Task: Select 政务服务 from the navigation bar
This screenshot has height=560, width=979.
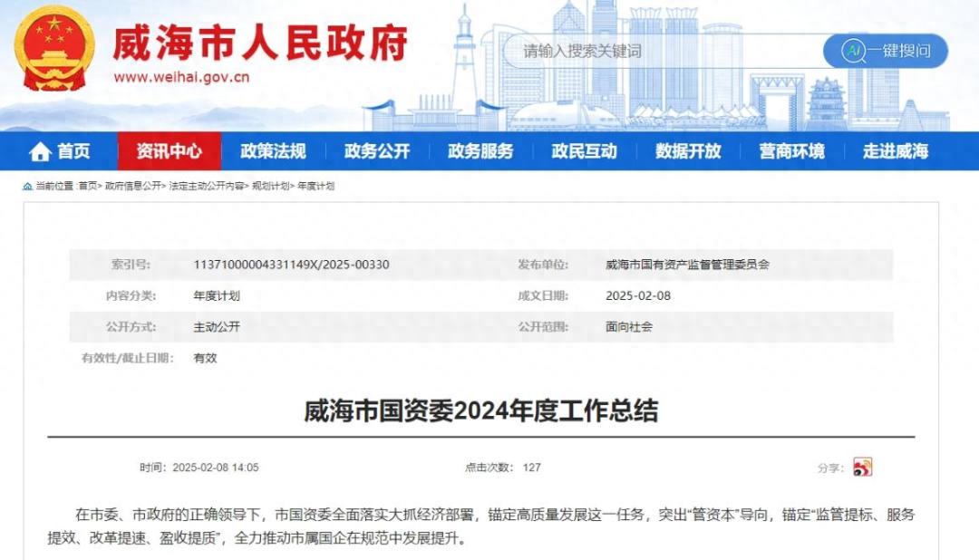Action: (479, 150)
